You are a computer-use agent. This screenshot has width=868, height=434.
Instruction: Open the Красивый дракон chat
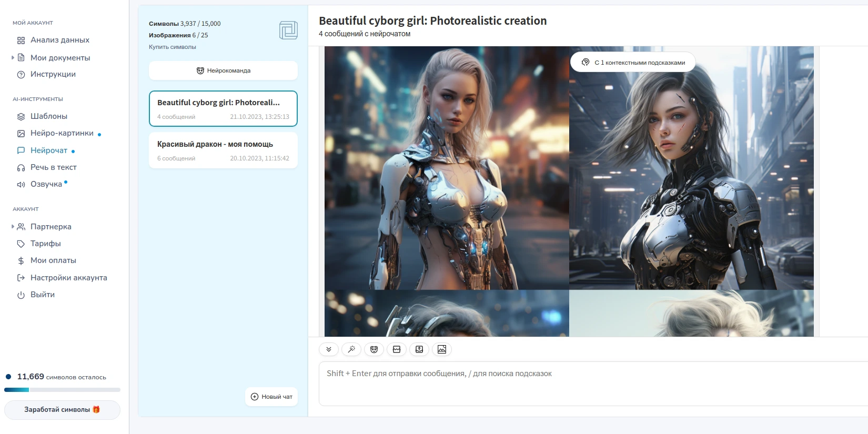click(x=223, y=150)
